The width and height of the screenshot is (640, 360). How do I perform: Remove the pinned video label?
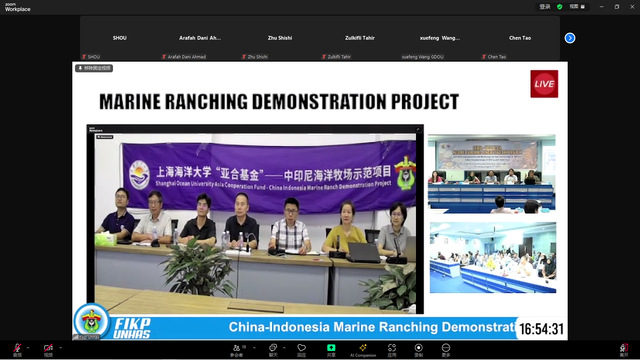coord(94,68)
